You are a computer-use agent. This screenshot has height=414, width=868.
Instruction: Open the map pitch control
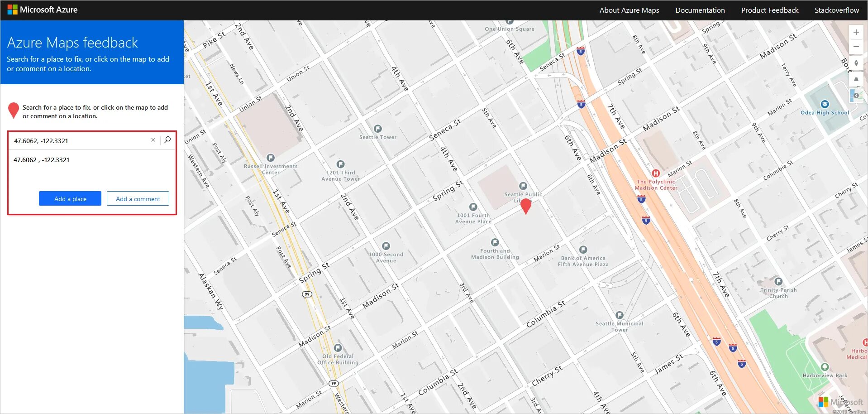click(856, 79)
